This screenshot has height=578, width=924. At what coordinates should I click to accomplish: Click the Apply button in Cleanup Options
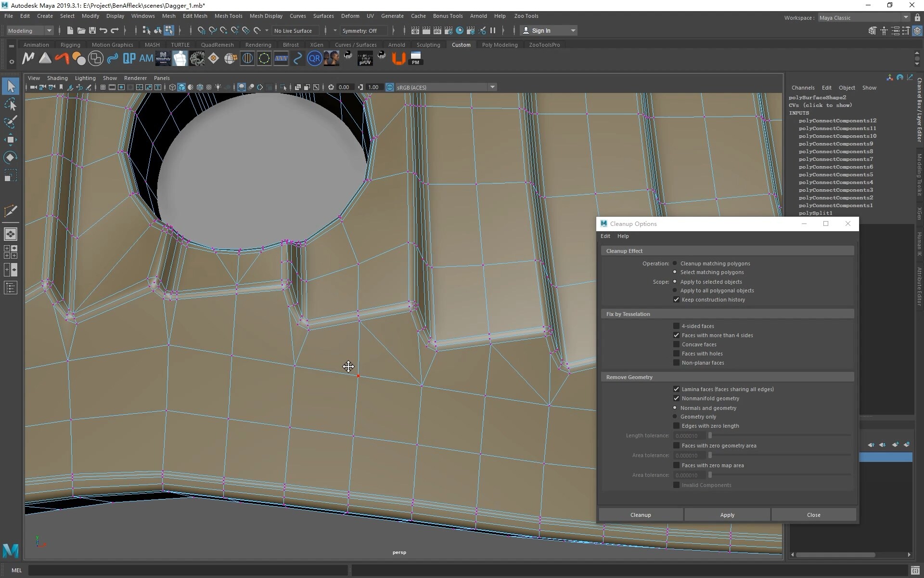727,514
